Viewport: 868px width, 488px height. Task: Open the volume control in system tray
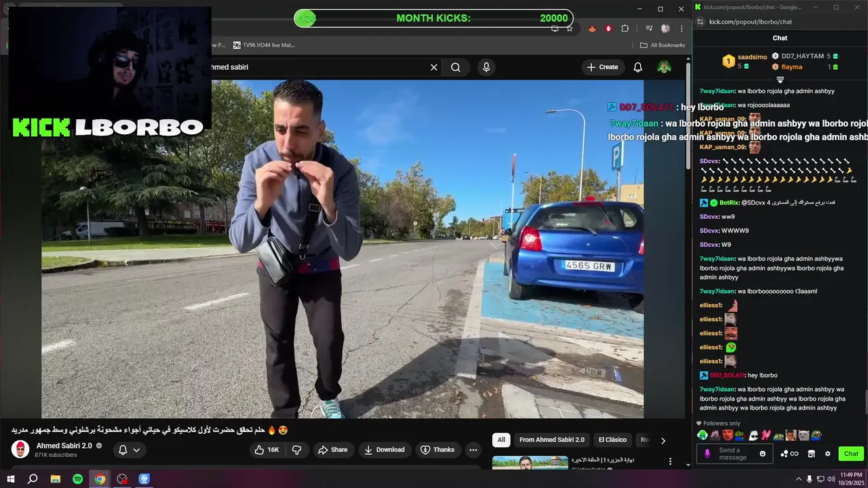tap(831, 479)
